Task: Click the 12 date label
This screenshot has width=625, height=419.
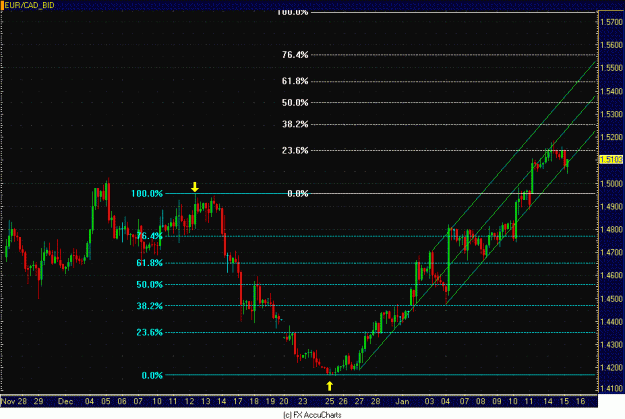Action: click(189, 401)
